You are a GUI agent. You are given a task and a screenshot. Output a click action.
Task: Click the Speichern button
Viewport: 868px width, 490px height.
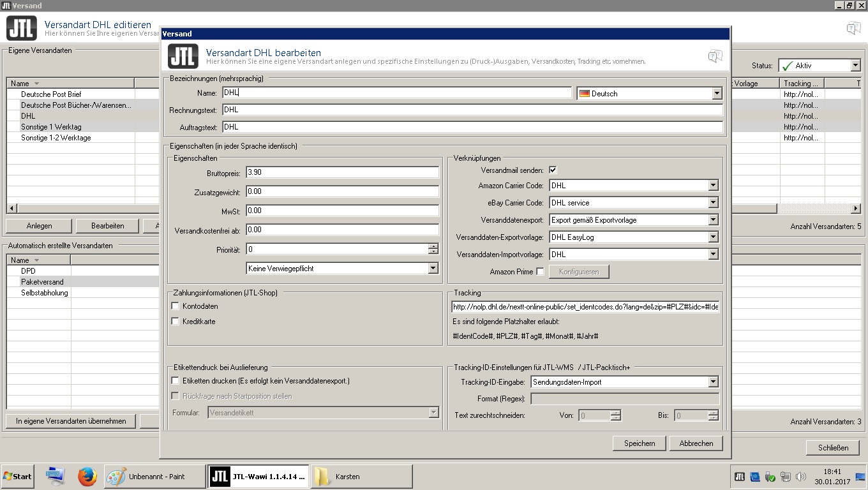(x=640, y=443)
